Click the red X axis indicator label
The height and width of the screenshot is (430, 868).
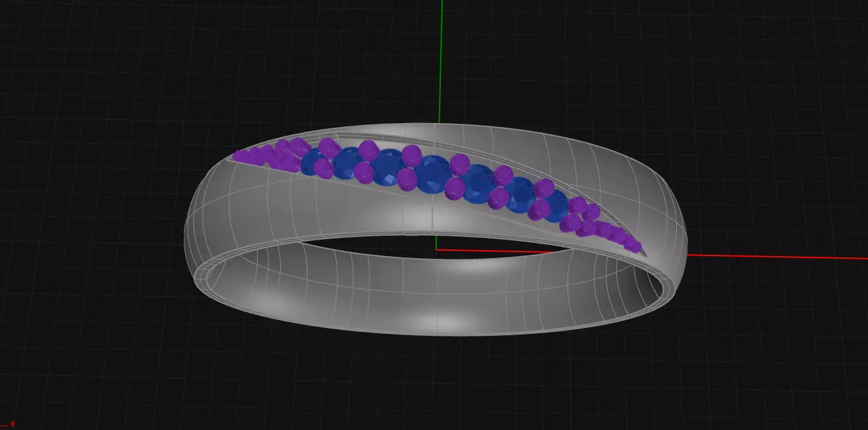click(x=13, y=424)
